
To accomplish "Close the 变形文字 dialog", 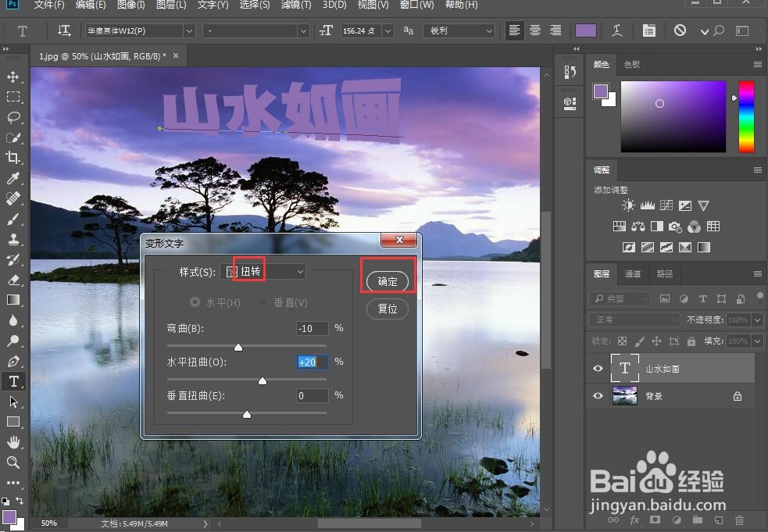I will 398,240.
